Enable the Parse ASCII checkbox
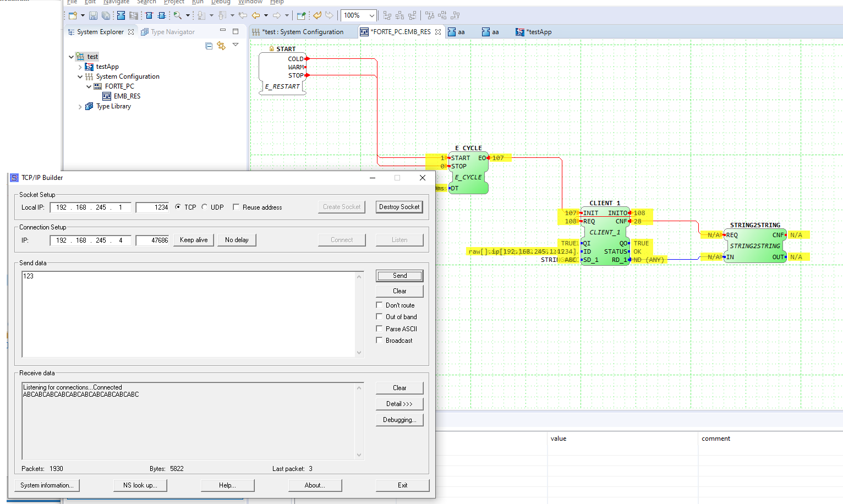The image size is (843, 504). (379, 328)
